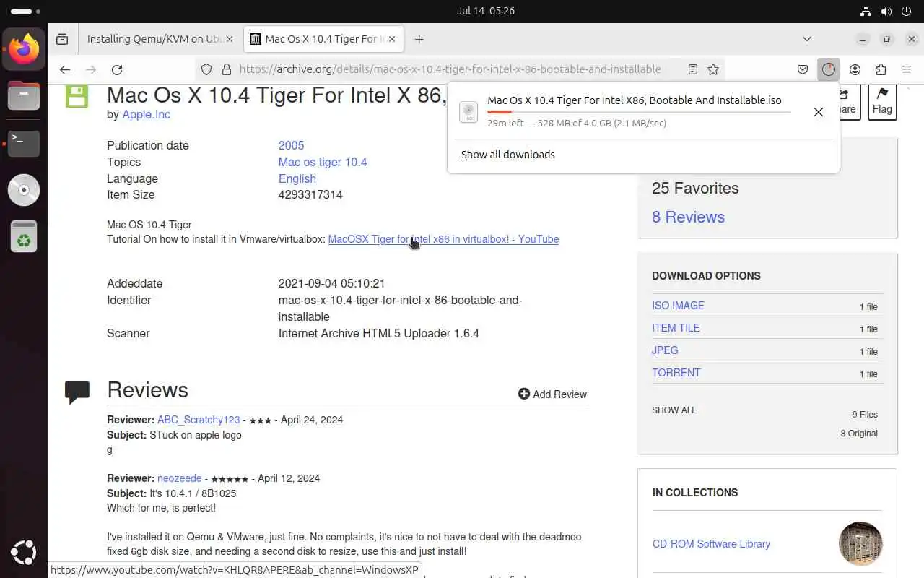924x578 pixels.
Task: Click the Flag button on archive page
Action: click(x=882, y=101)
